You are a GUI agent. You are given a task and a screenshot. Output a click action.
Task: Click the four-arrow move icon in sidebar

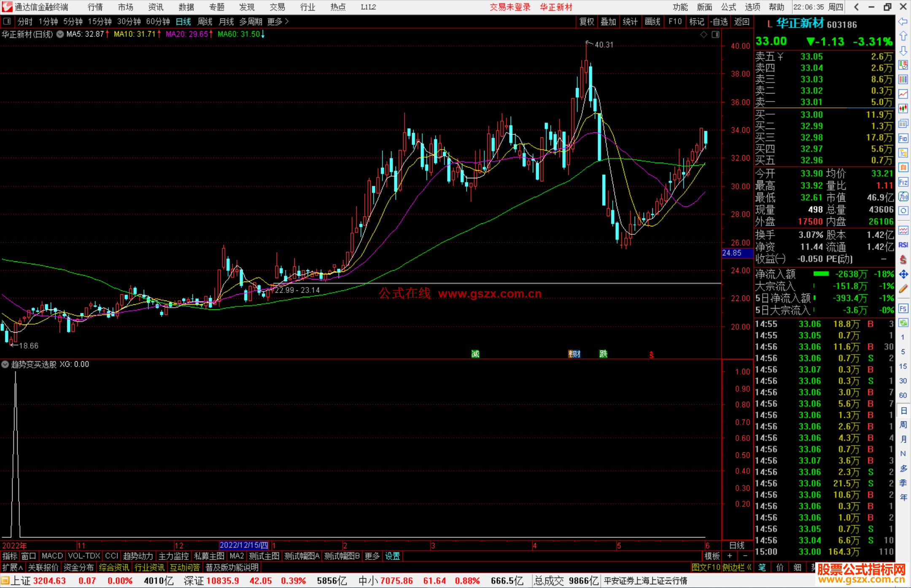point(903,274)
